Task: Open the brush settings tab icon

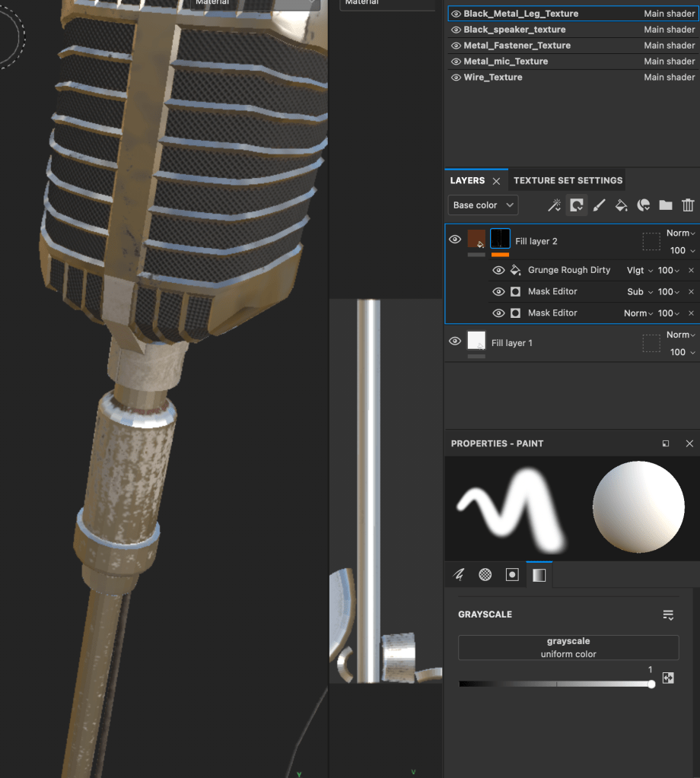Action: click(x=458, y=575)
